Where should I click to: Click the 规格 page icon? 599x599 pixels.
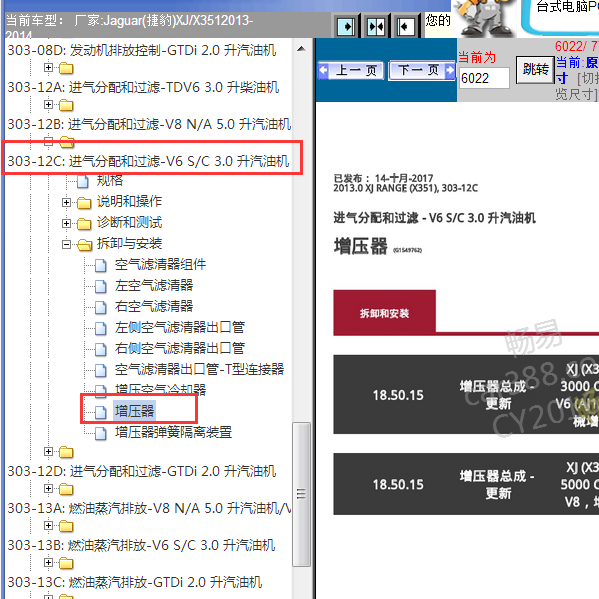tap(83, 181)
